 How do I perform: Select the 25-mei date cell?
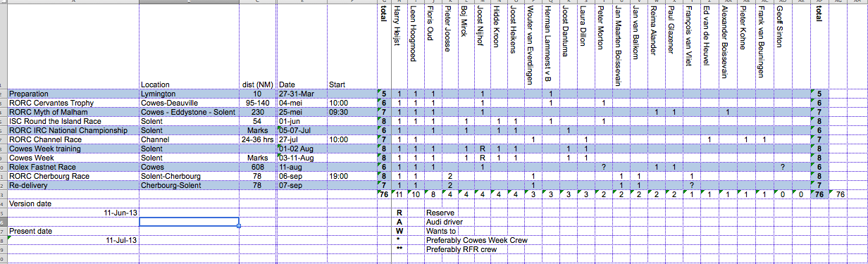pos(302,112)
